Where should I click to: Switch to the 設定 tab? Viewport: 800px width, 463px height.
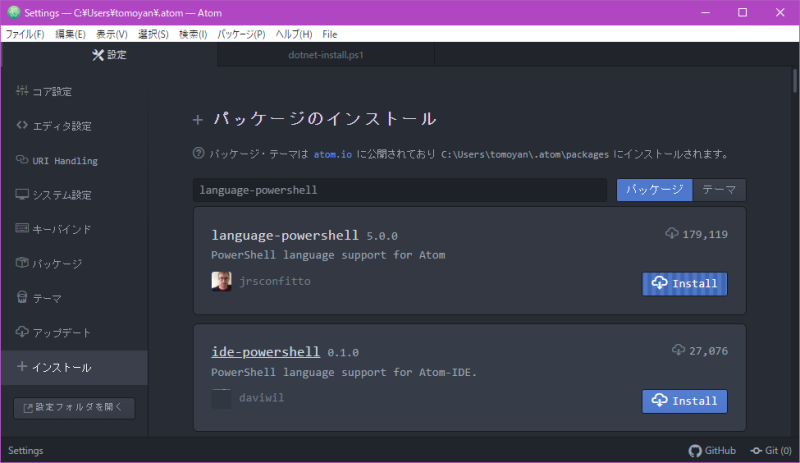pyautogui.click(x=109, y=55)
